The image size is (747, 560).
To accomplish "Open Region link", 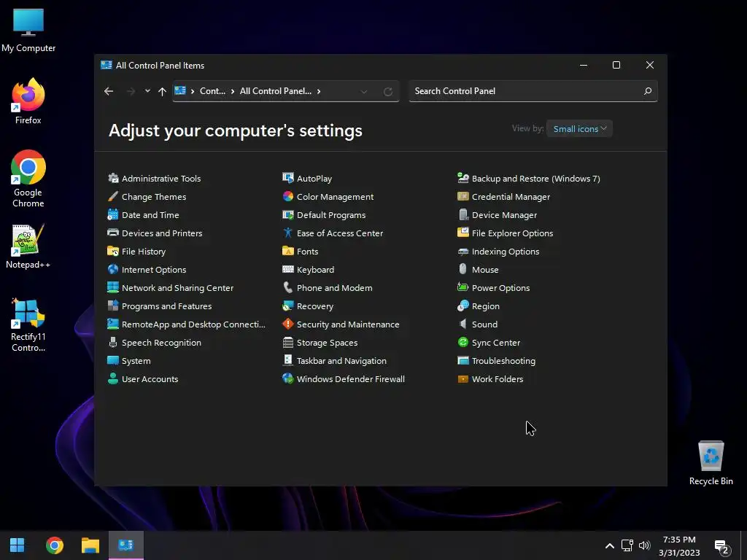I will pos(485,306).
